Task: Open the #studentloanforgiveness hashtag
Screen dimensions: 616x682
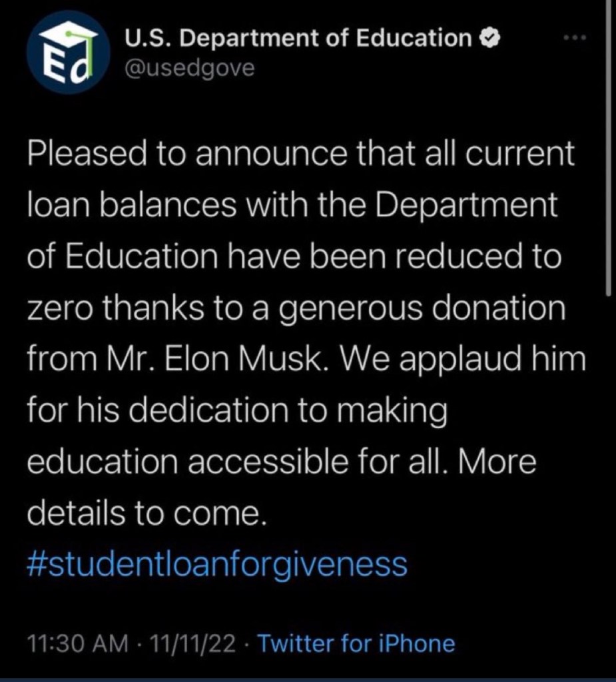Action: (217, 565)
